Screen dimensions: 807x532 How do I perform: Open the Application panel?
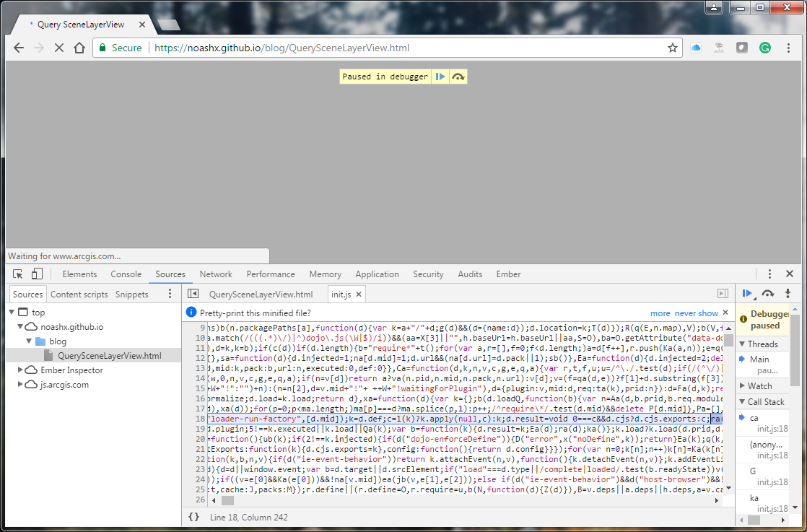[x=378, y=274]
